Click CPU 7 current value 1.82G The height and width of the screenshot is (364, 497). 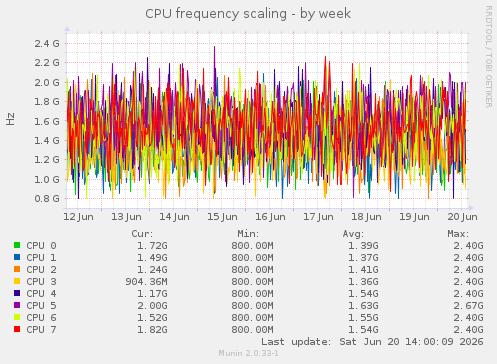pos(152,330)
